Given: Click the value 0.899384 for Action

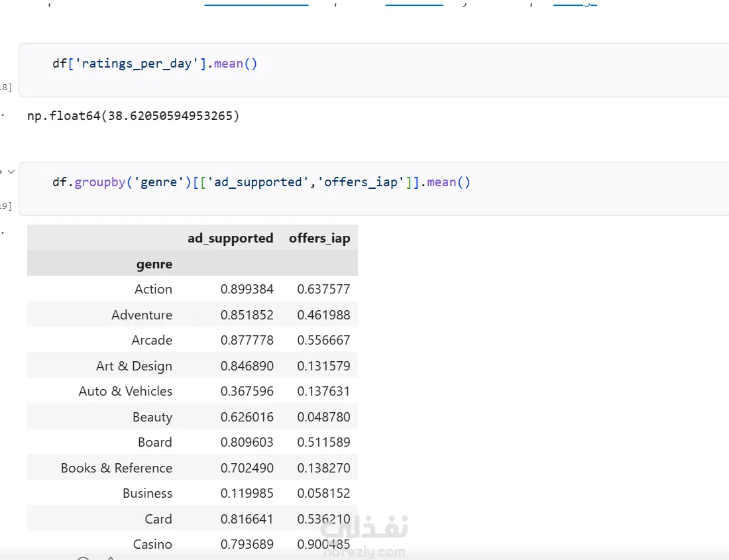Looking at the screenshot, I should (x=247, y=289).
